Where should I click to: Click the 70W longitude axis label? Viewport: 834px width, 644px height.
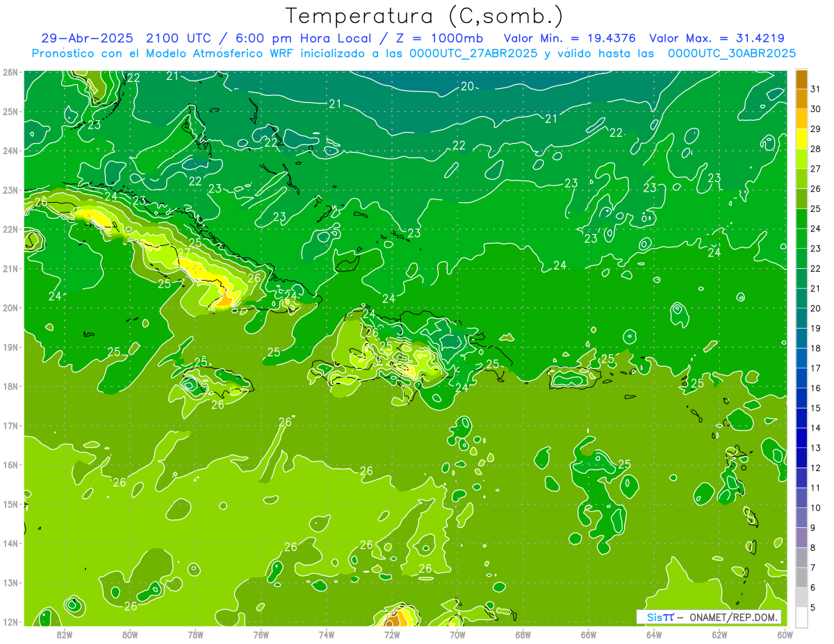point(457,634)
